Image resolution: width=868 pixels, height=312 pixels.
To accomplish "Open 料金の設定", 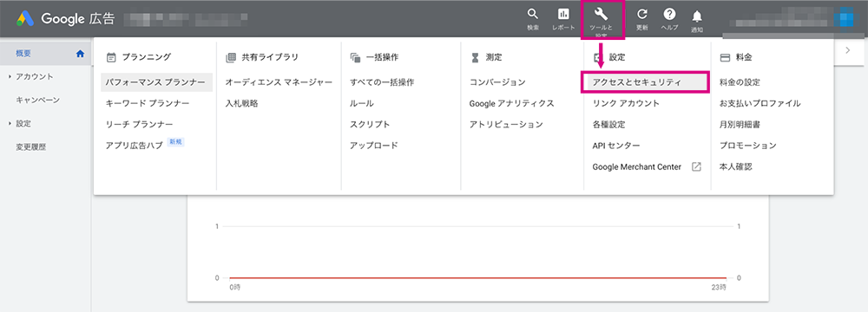I will (x=740, y=82).
